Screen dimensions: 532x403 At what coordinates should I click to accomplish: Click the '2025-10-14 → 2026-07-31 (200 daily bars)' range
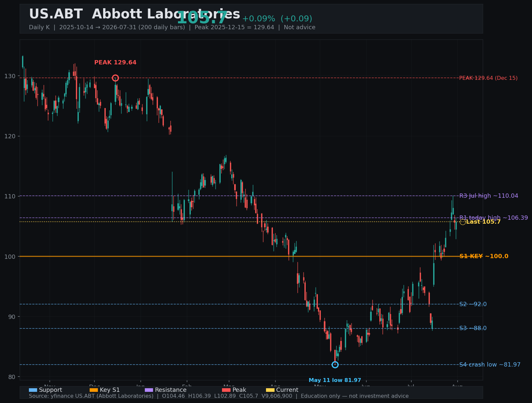pyautogui.click(x=122, y=27)
